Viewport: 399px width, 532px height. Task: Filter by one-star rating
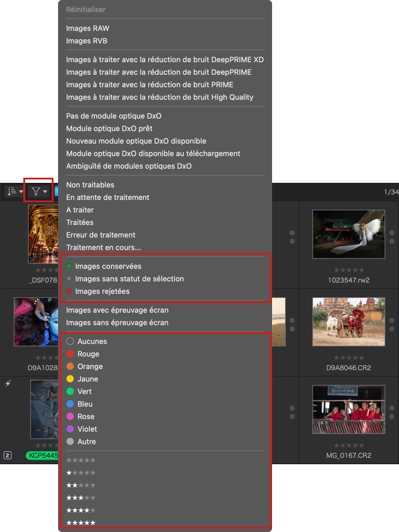(x=81, y=473)
